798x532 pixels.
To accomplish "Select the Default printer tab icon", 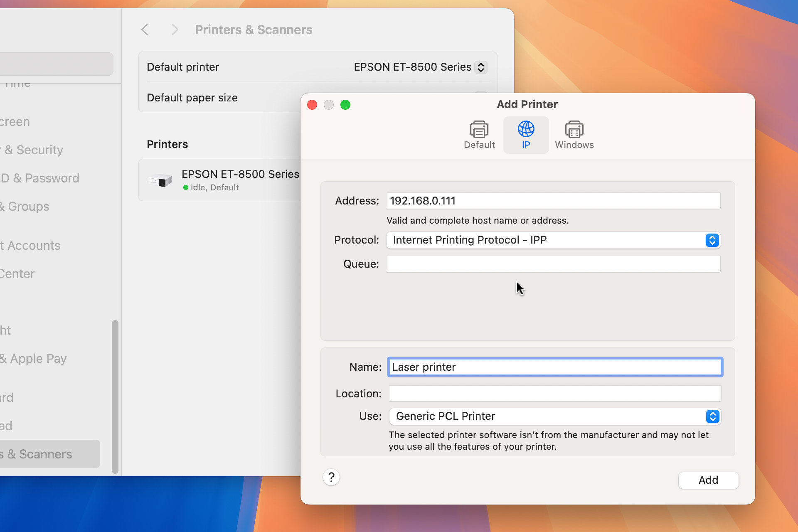I will 479,135.
